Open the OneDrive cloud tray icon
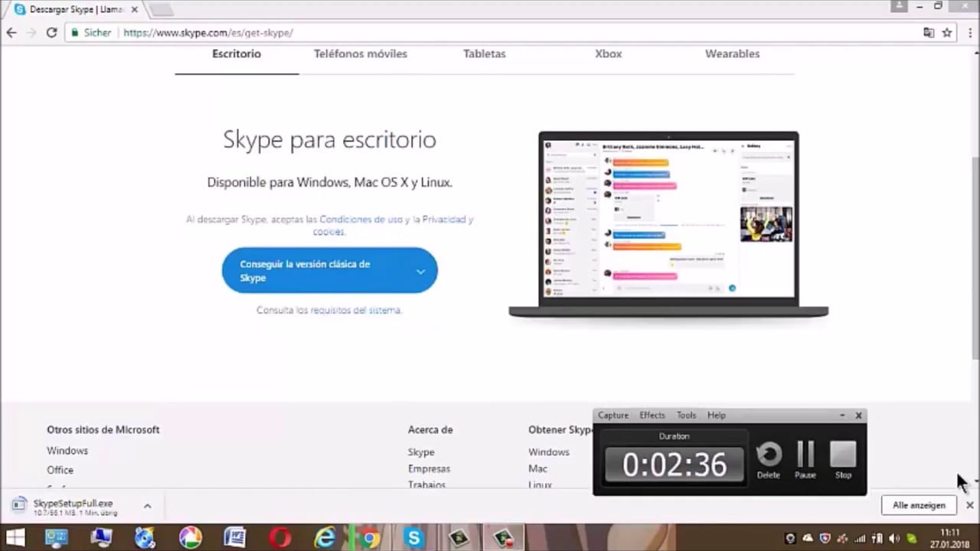The height and width of the screenshot is (551, 980). [808, 538]
